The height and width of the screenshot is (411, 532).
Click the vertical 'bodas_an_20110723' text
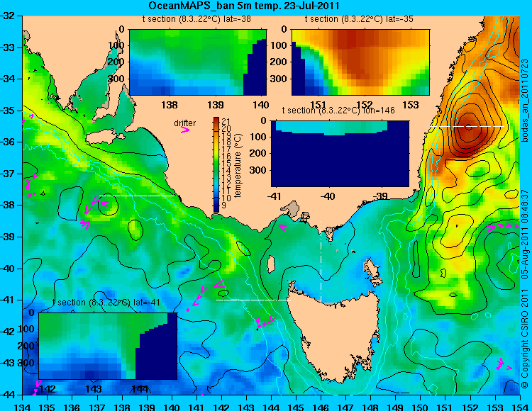tap(525, 101)
